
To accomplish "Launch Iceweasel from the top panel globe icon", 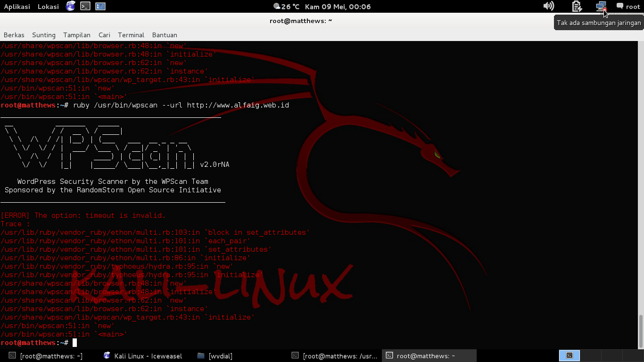I will (71, 6).
